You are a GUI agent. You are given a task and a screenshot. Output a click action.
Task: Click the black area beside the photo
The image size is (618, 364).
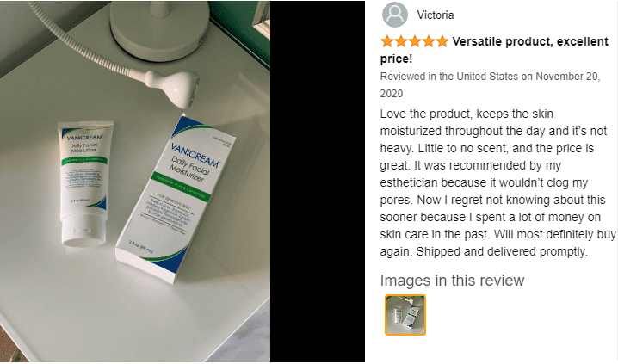coord(318,182)
